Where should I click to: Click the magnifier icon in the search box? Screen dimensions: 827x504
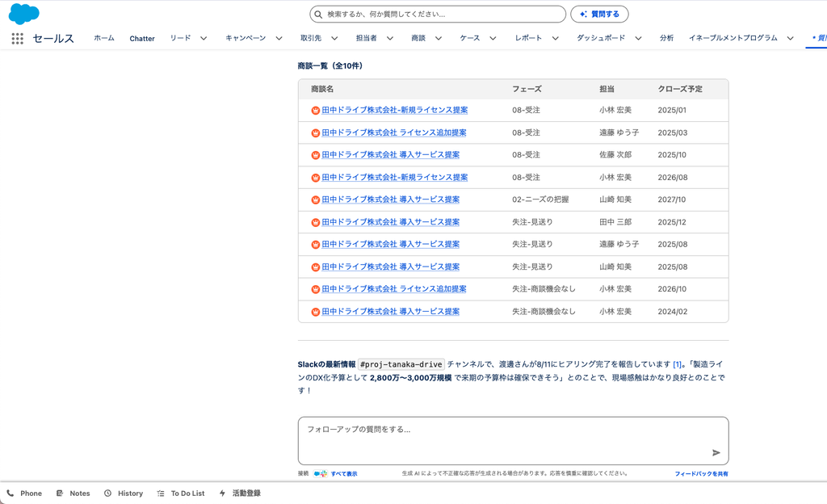click(318, 15)
